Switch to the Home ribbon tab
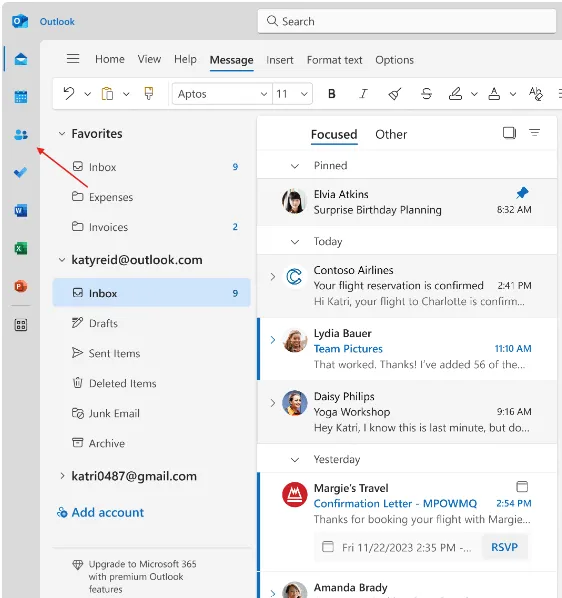 (110, 59)
